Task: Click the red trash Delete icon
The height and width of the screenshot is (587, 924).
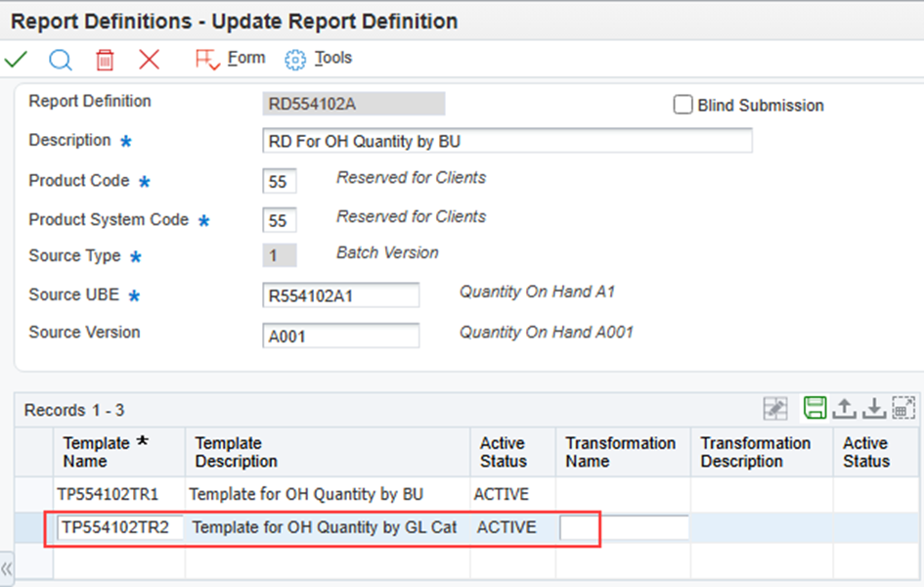Action: tap(105, 60)
